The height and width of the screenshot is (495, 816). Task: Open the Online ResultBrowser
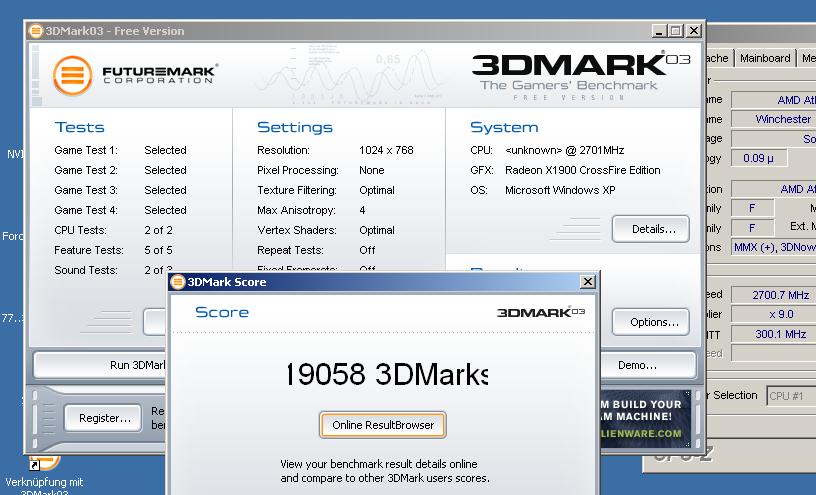coord(382,425)
